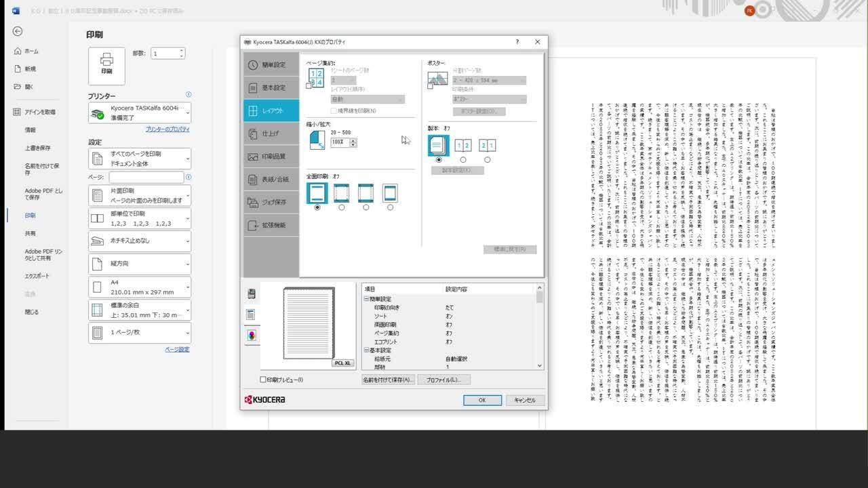This screenshot has width=868, height=488.
Task: Select the レイアウト tab
Action: pyautogui.click(x=271, y=110)
